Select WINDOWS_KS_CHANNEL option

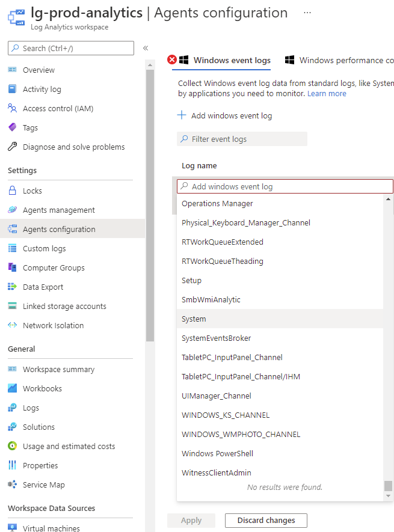pos(280,415)
